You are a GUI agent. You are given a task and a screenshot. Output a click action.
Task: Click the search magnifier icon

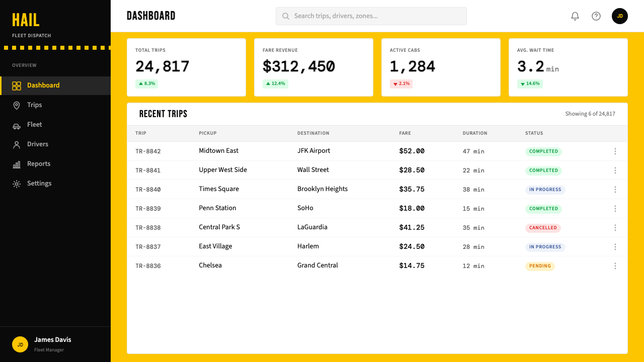tap(286, 16)
